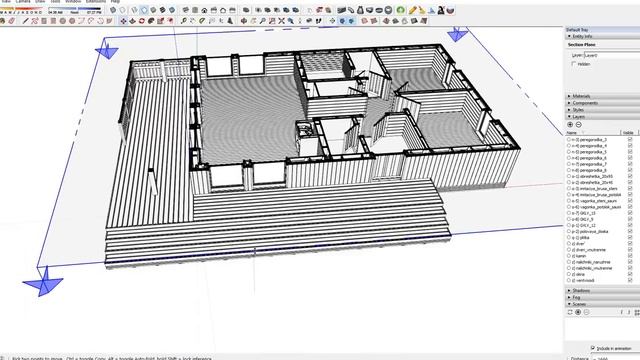Select the Rotate tool
The height and width of the screenshot is (360, 640).
pos(141,21)
